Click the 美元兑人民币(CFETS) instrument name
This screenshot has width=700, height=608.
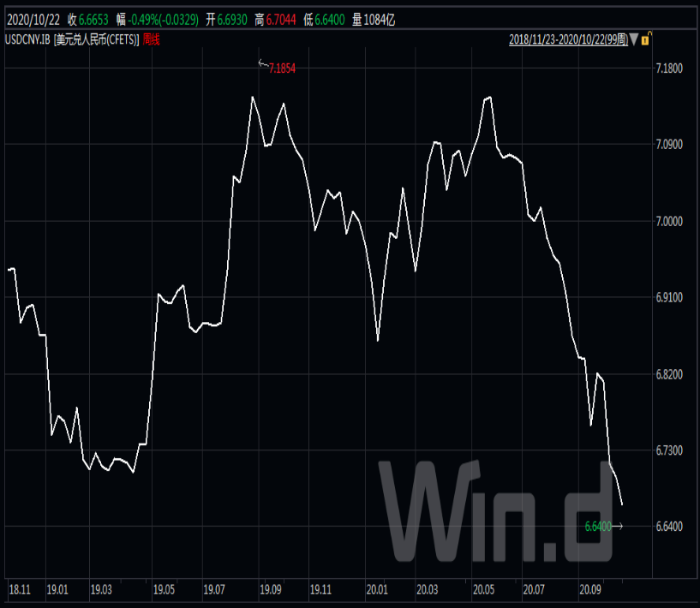(96, 39)
